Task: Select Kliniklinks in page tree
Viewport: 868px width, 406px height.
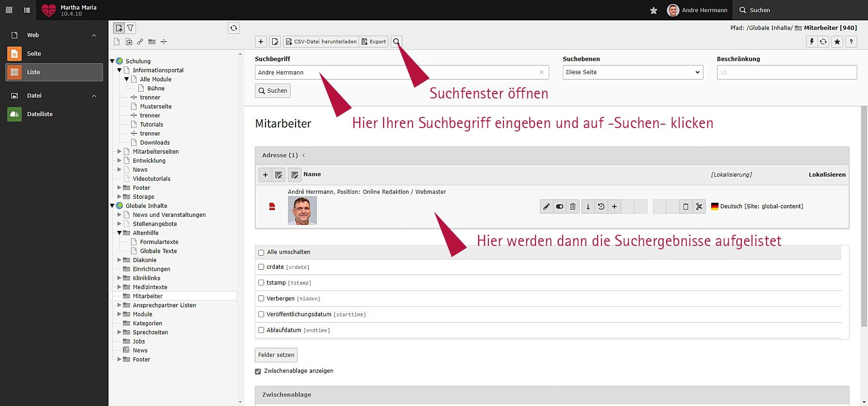Action: pos(147,278)
